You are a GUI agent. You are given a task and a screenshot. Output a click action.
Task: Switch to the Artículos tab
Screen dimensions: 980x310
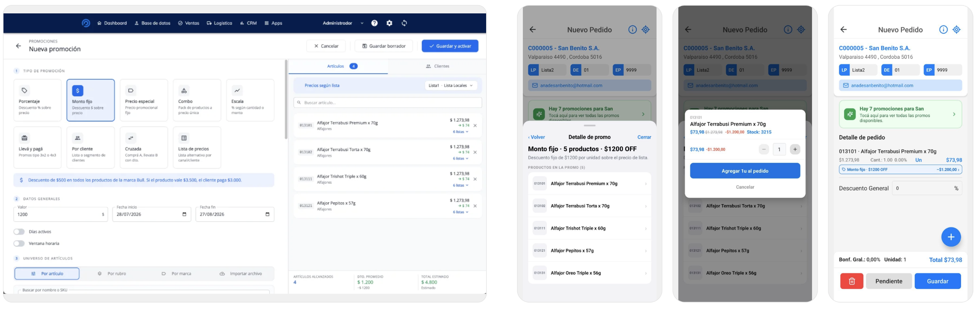338,66
